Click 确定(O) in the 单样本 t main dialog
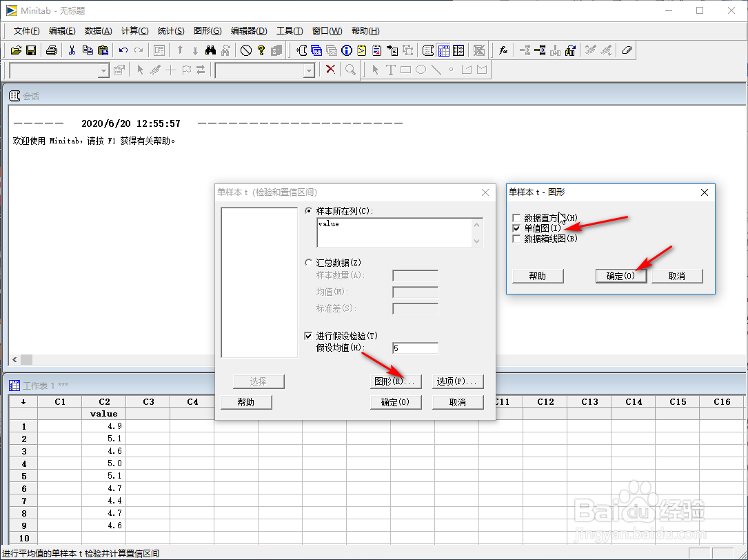This screenshot has width=748, height=560. point(396,403)
